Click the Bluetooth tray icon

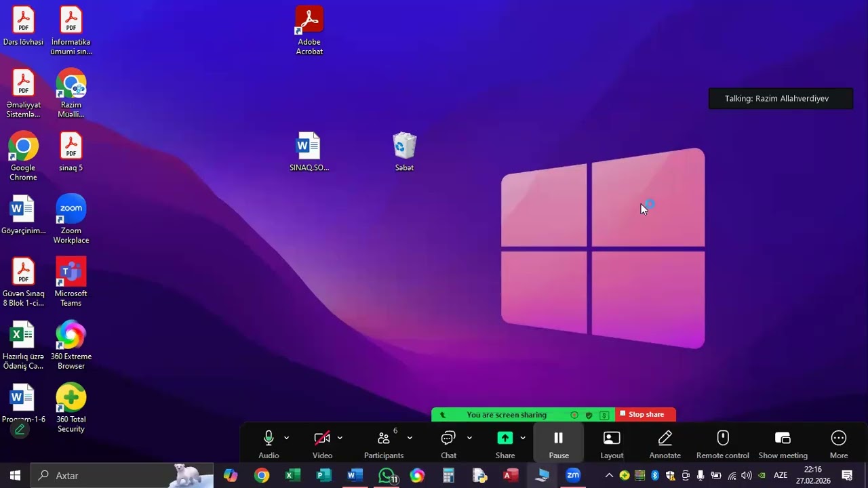655,476
